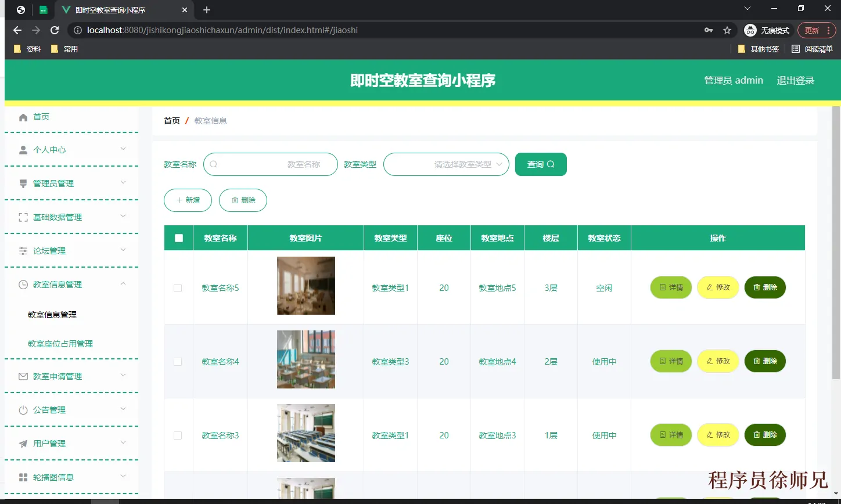Viewport: 841px width, 504px height.
Task: Open the 阅读清单 reading list
Action: [812, 49]
